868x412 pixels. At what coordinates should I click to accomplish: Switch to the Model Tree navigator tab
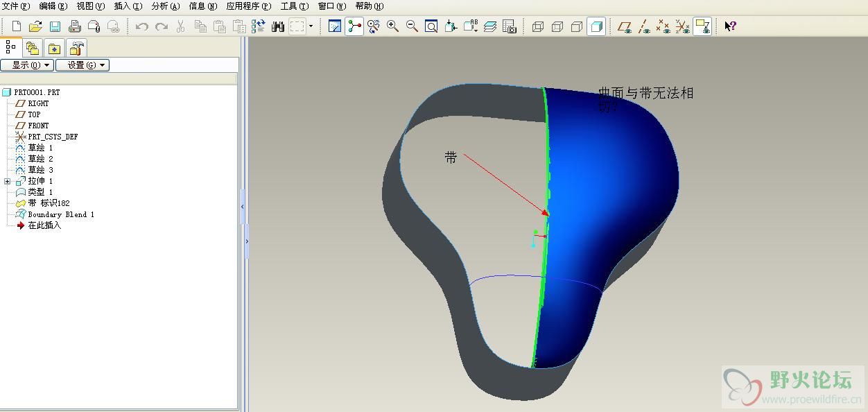(10, 48)
